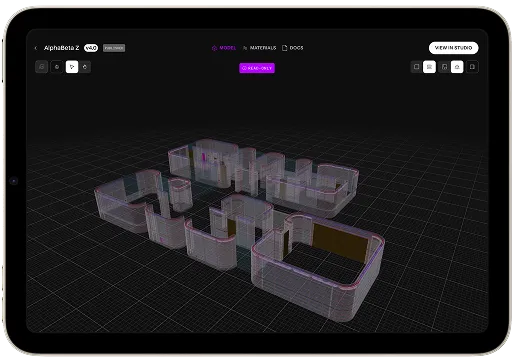Open the MATERIALS tab
This screenshot has width=515, height=362.
coord(260,48)
